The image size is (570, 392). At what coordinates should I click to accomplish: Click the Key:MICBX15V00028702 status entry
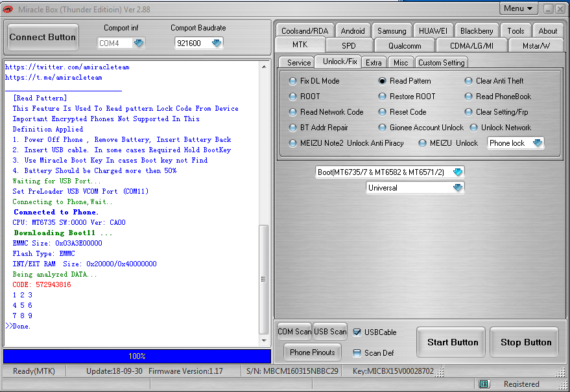click(x=393, y=371)
